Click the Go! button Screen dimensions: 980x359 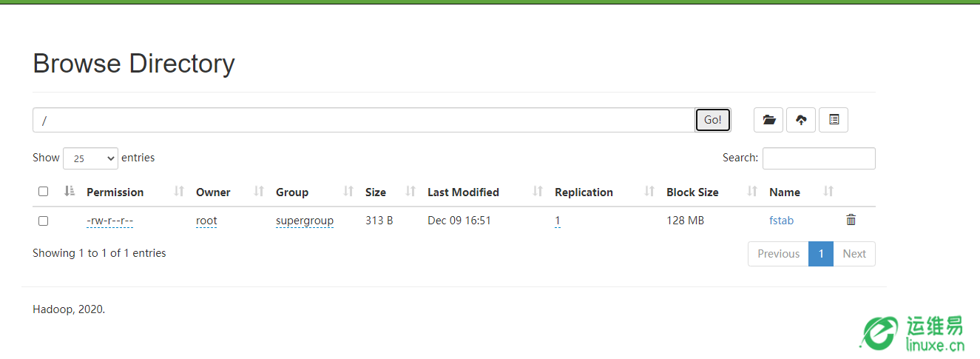(x=713, y=120)
